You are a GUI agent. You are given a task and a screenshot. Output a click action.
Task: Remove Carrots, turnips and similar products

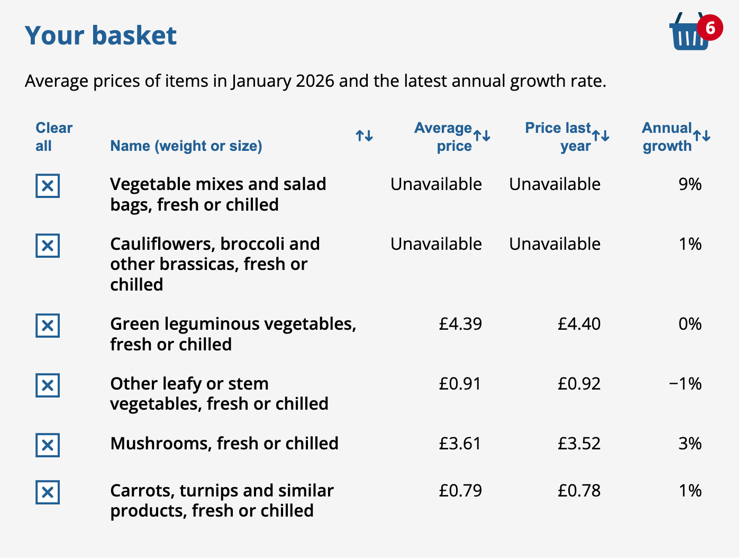48,492
